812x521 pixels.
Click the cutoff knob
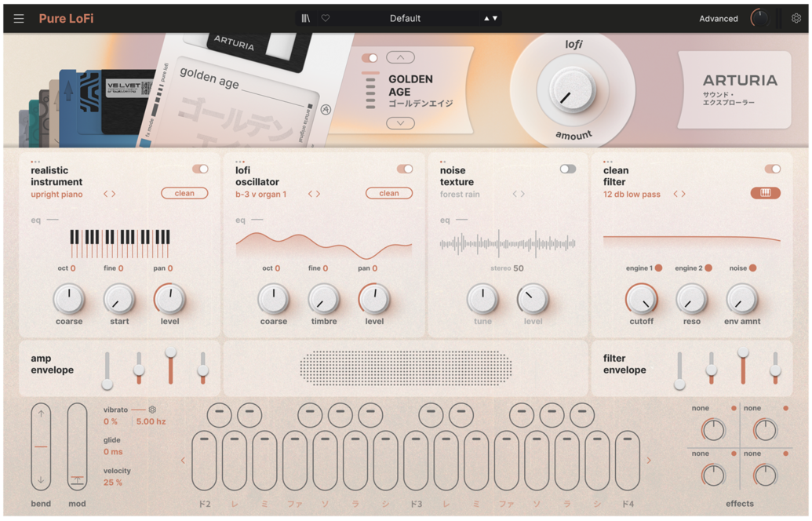641,300
